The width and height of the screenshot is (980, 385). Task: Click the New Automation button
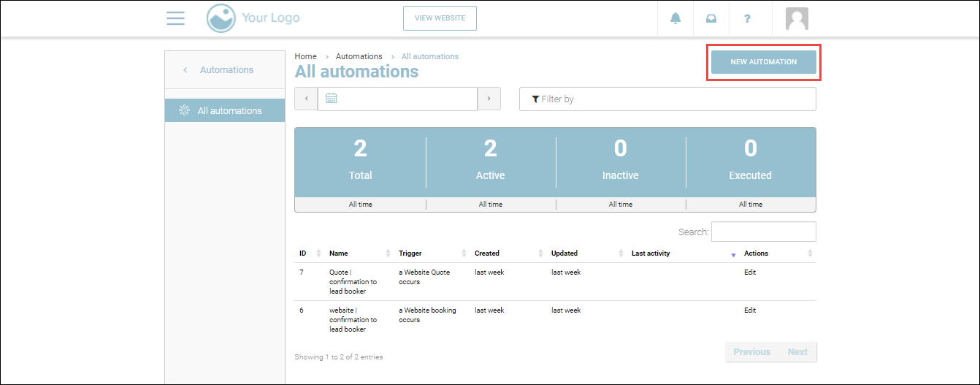(763, 62)
